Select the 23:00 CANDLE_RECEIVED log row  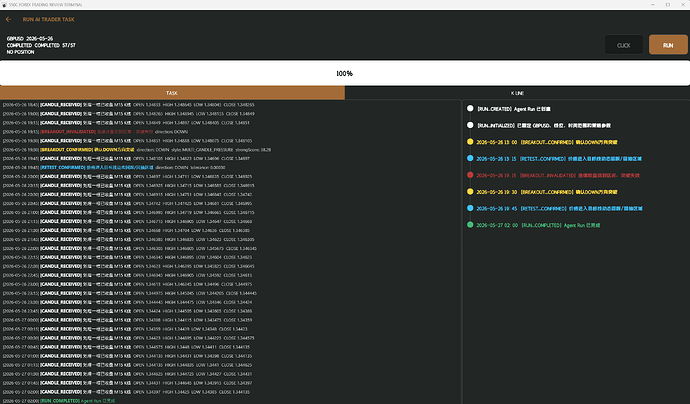coord(128,284)
